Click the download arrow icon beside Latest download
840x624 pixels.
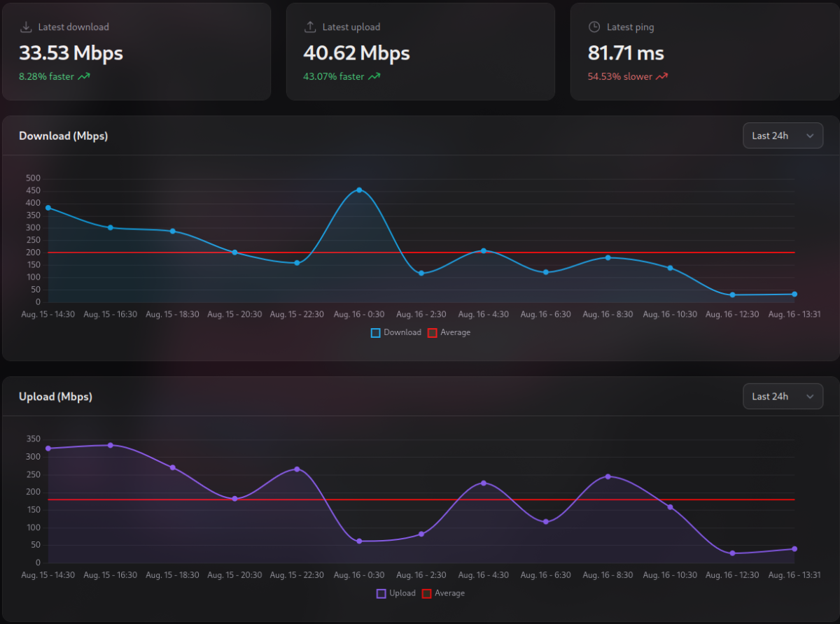[26, 27]
